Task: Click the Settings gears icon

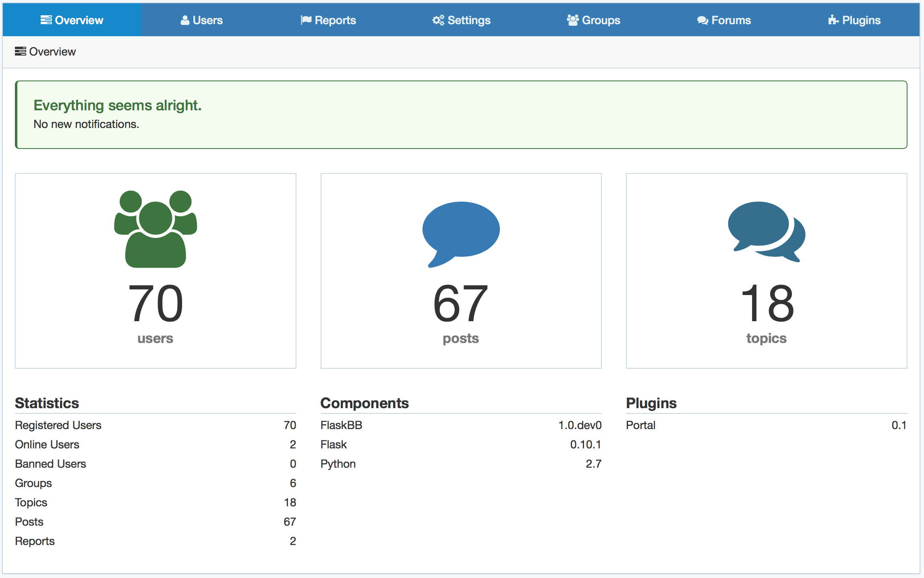Action: click(x=438, y=20)
